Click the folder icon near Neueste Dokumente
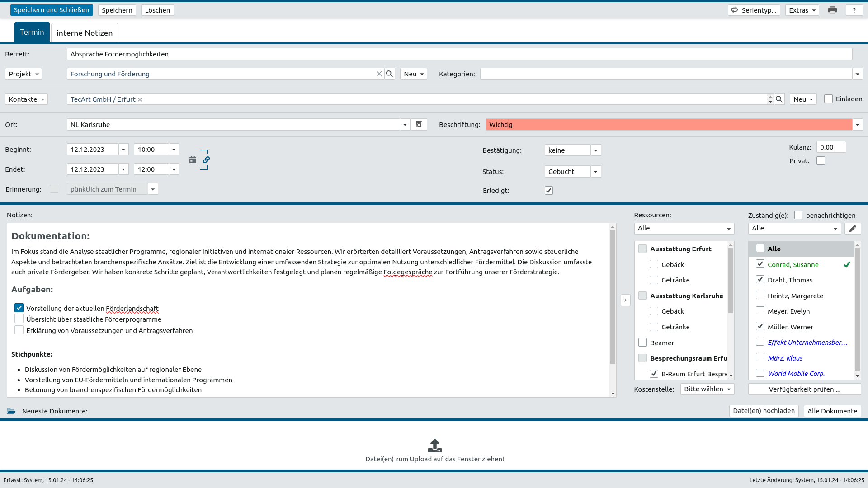This screenshot has width=868, height=488. (x=11, y=411)
